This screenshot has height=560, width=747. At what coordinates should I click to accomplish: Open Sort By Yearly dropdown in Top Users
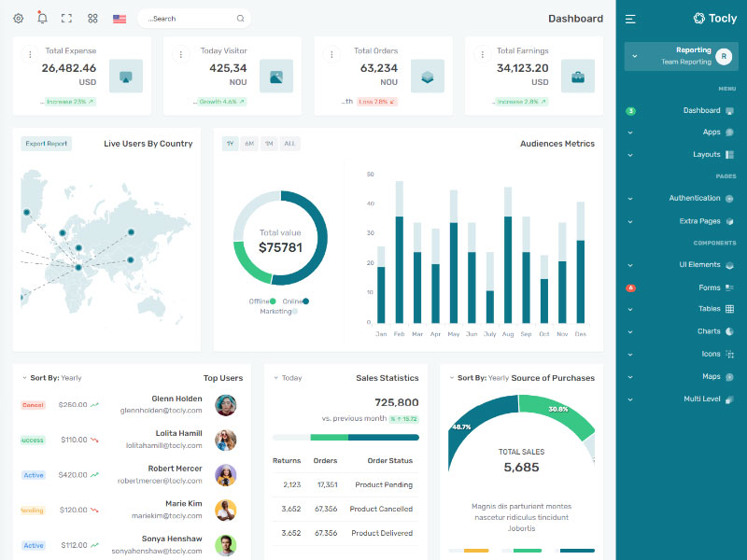pyautogui.click(x=51, y=378)
